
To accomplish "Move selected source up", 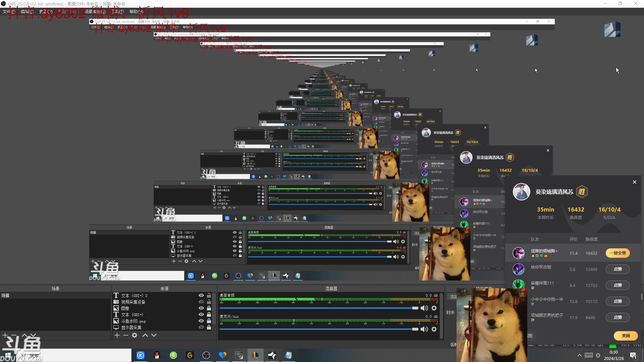I will [x=145, y=335].
